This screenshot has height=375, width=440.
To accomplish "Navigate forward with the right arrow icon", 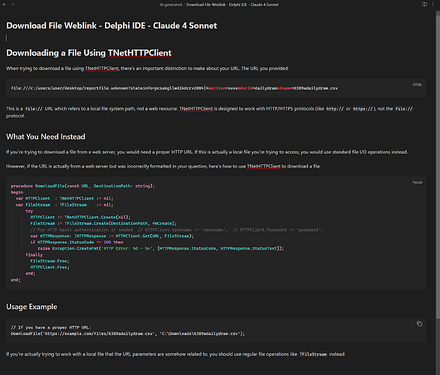I will tap(13, 5).
